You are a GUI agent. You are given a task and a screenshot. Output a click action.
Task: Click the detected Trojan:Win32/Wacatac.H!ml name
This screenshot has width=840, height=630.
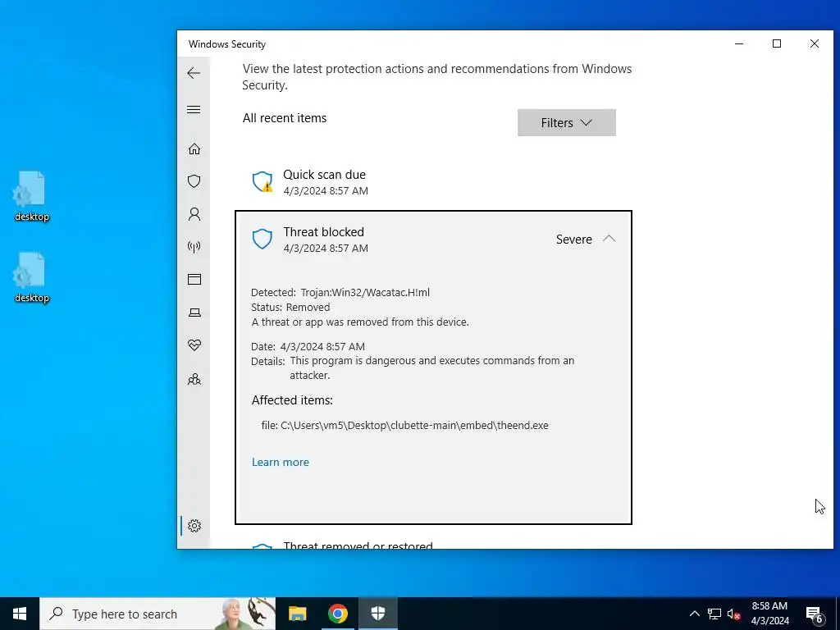[365, 293]
